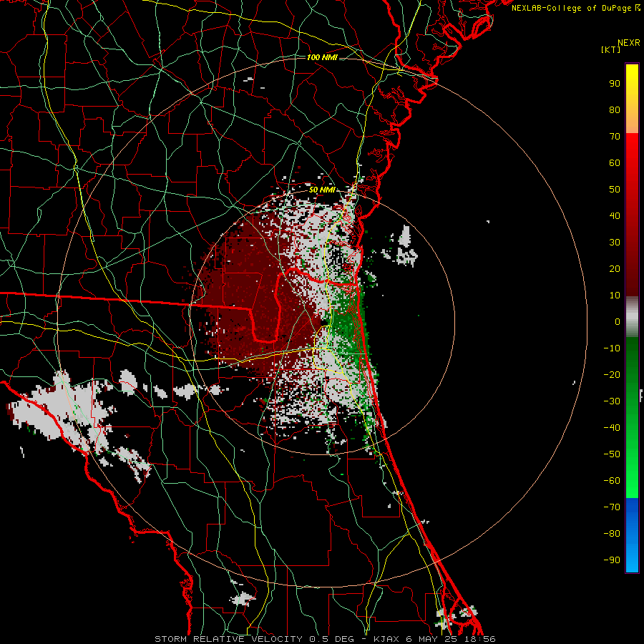Select the positive 30 legend value
The image size is (644, 644).
coord(615,243)
